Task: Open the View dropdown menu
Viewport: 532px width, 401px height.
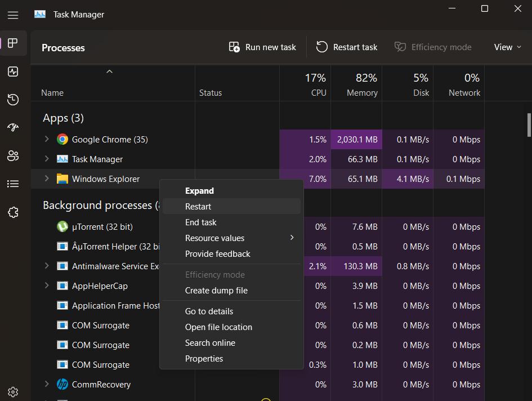Action: 508,47
